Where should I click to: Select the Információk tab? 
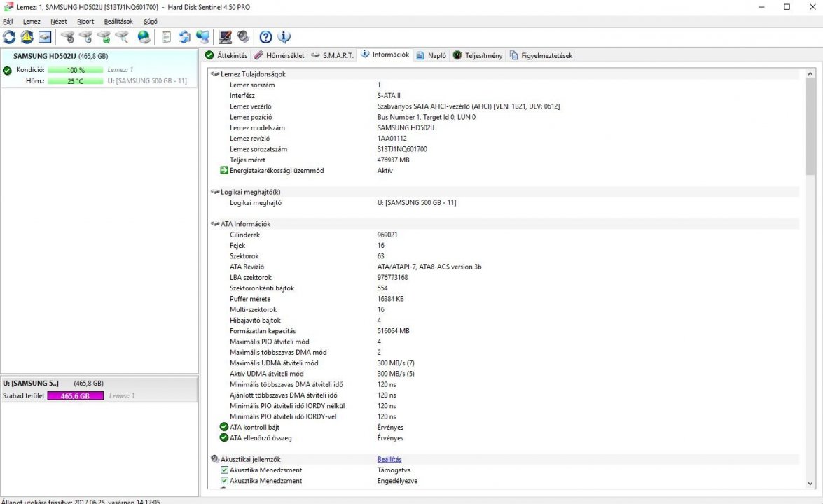(x=385, y=55)
